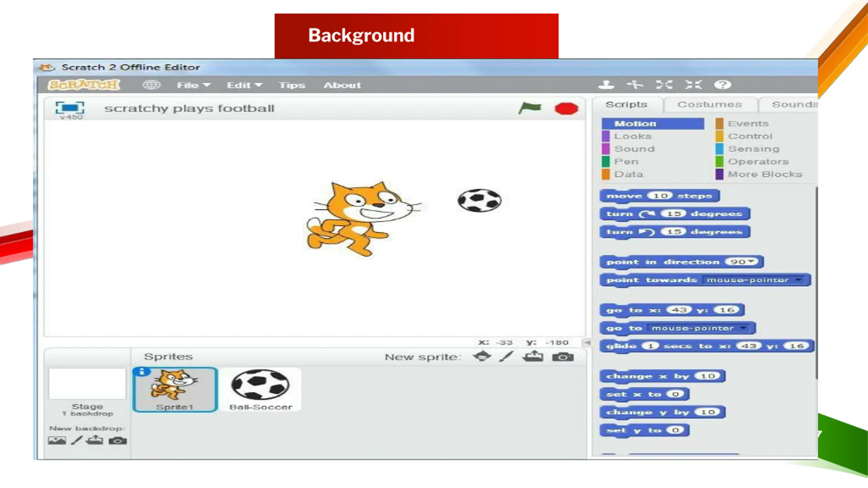868x488 pixels.
Task: Open the globe language icon
Action: pyautogui.click(x=151, y=85)
